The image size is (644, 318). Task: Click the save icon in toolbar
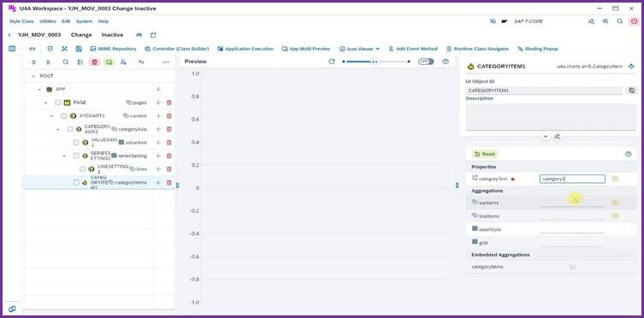[x=79, y=49]
